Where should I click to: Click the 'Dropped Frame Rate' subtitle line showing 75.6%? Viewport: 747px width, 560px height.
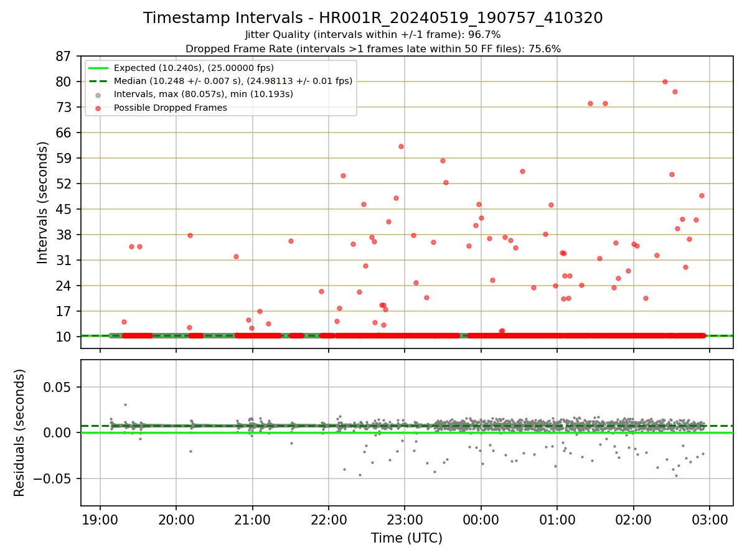tap(373, 49)
